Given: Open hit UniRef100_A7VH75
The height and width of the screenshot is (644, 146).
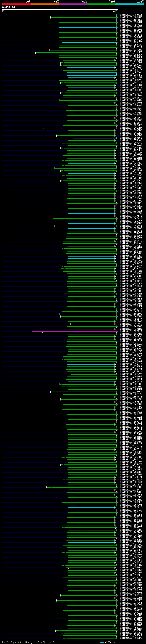Looking at the screenshot, I should click(131, 447).
